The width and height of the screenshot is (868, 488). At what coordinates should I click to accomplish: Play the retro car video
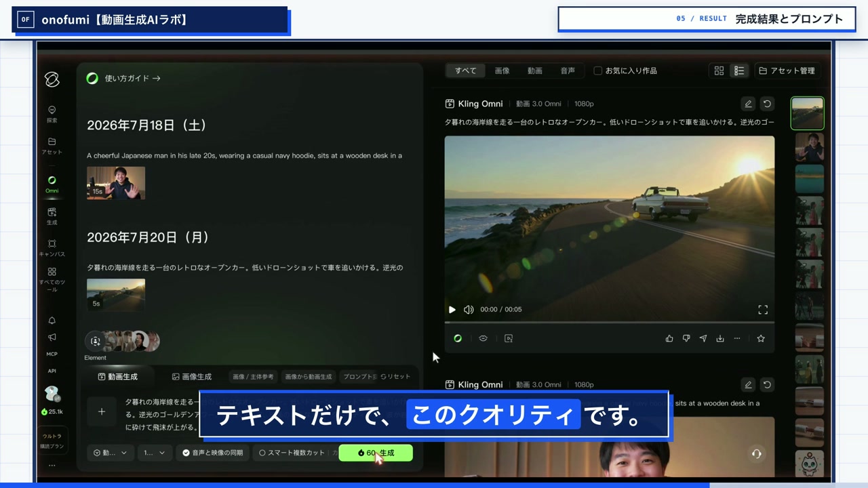452,310
